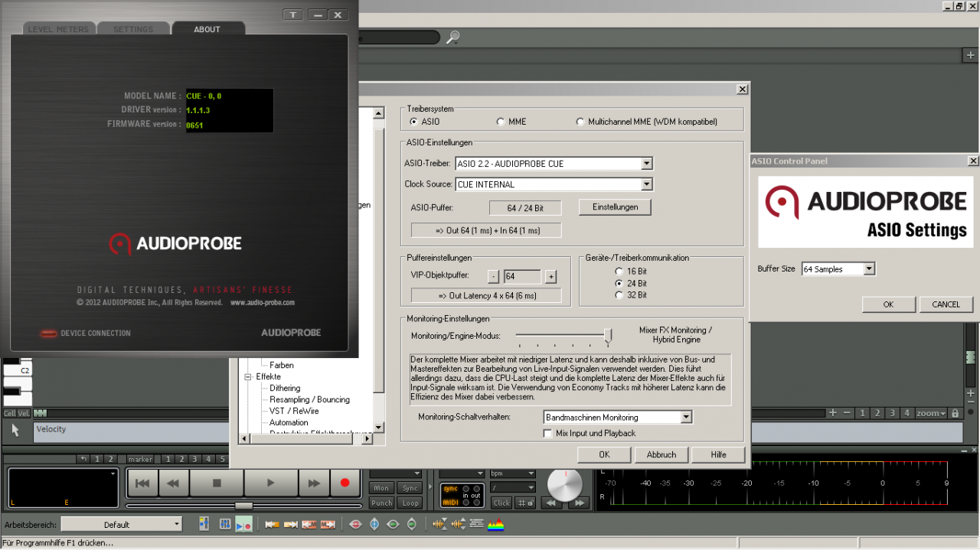Viewport: 980px width, 550px height.
Task: Click the skip-to-start transport button
Action: tap(142, 483)
